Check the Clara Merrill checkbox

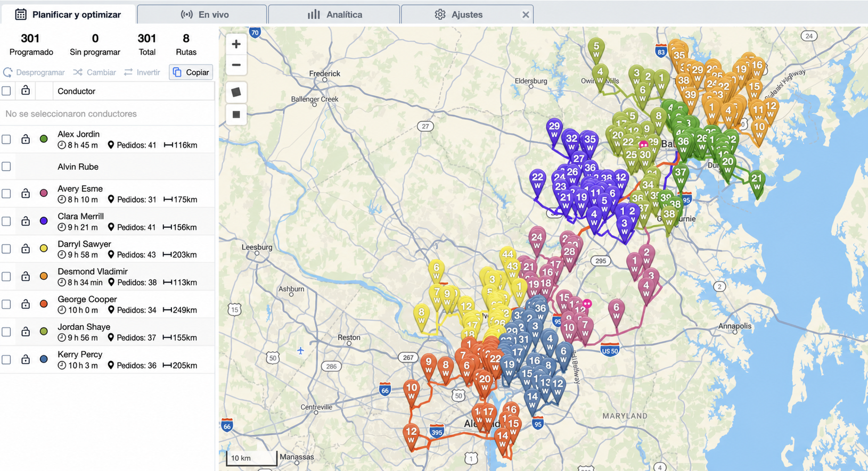point(6,221)
